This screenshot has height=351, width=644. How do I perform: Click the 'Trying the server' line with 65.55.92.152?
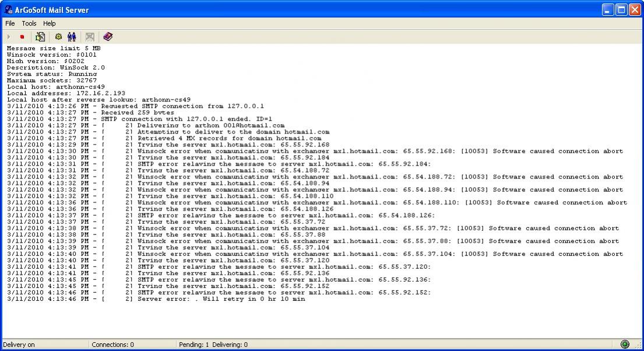pos(168,286)
